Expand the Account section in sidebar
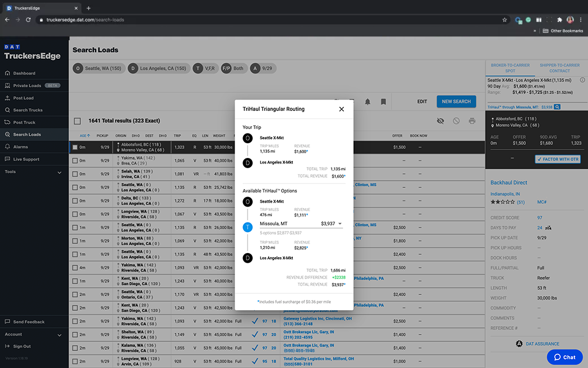Image resolution: width=588 pixels, height=368 pixels. [34, 335]
